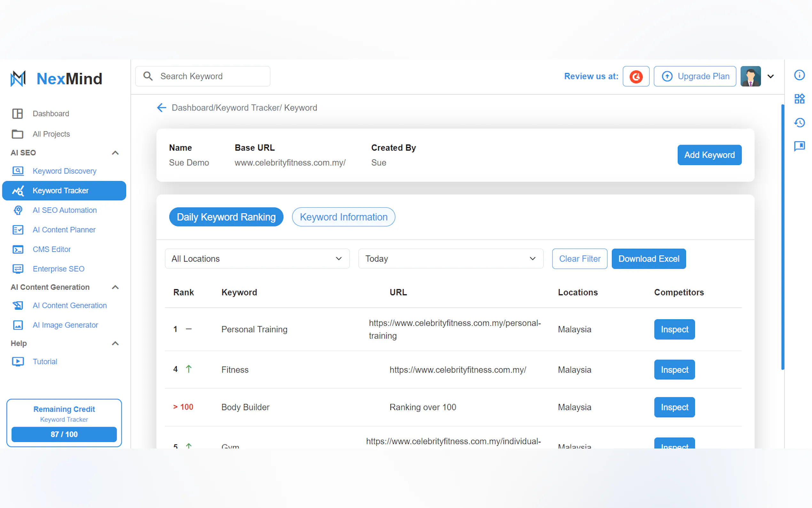This screenshot has width=812, height=508.
Task: Open Keyword Discovery in the sidebar
Action: click(x=64, y=171)
